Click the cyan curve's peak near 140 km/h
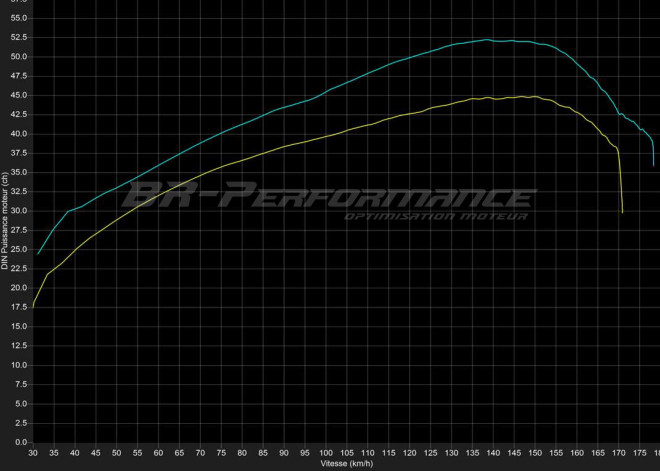This screenshot has width=660, height=471. click(487, 40)
